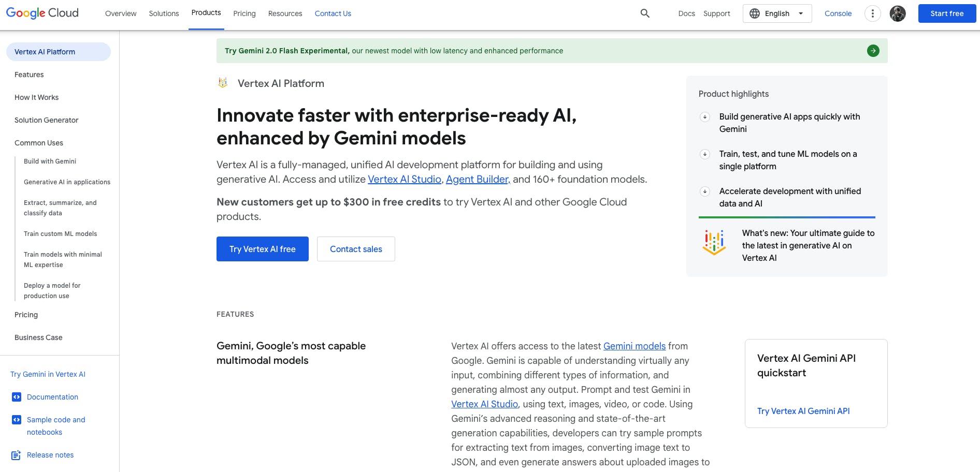
Task: Open the Gemini models link
Action: tap(635, 346)
